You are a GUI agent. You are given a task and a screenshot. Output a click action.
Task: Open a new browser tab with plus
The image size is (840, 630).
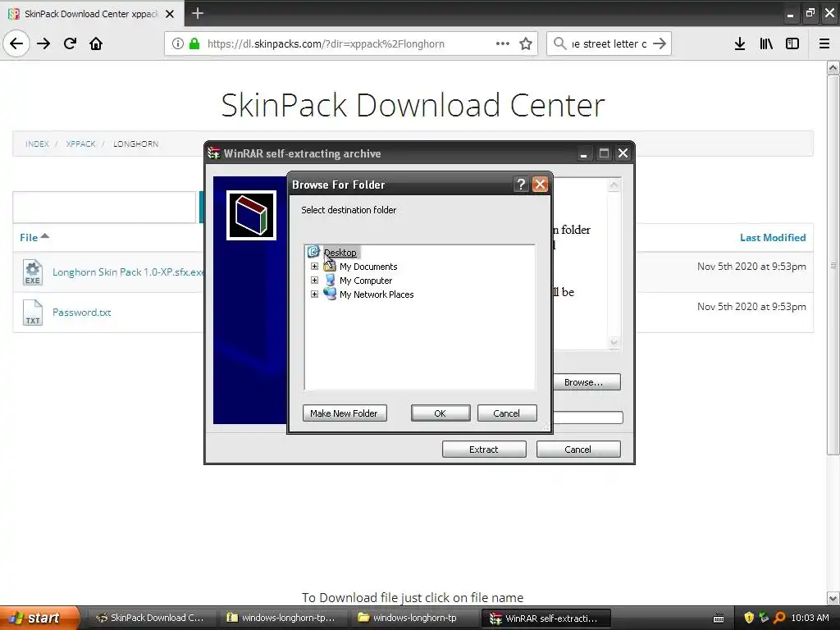pyautogui.click(x=197, y=13)
